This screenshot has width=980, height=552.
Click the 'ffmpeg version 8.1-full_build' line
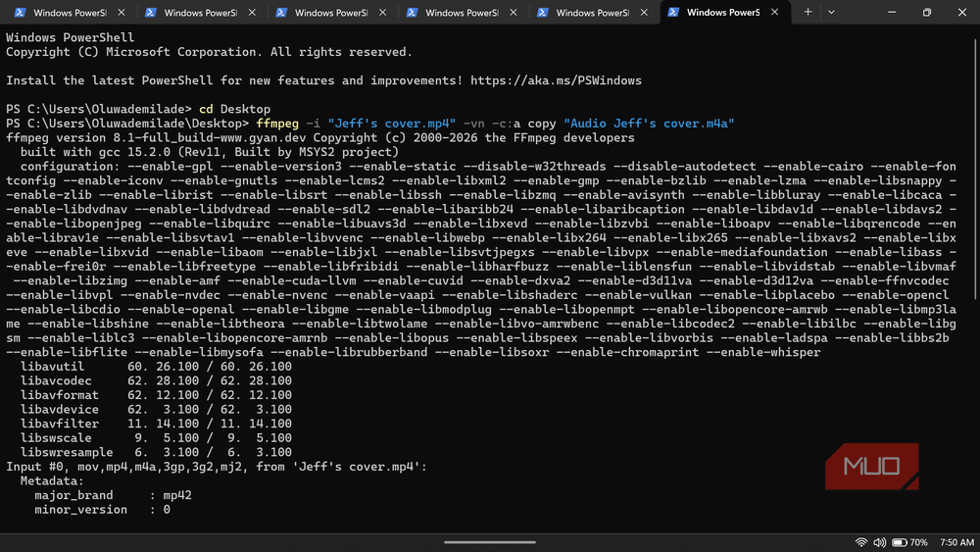[320, 137]
